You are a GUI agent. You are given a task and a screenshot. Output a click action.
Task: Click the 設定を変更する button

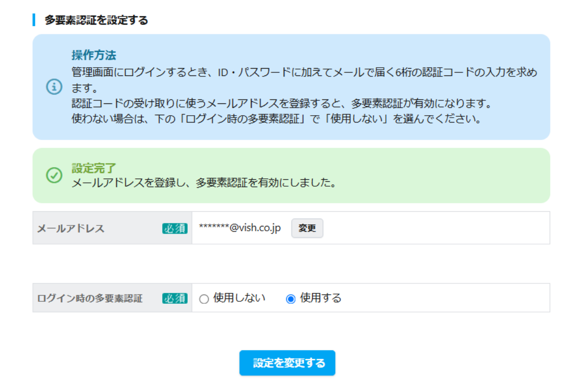[288, 363]
